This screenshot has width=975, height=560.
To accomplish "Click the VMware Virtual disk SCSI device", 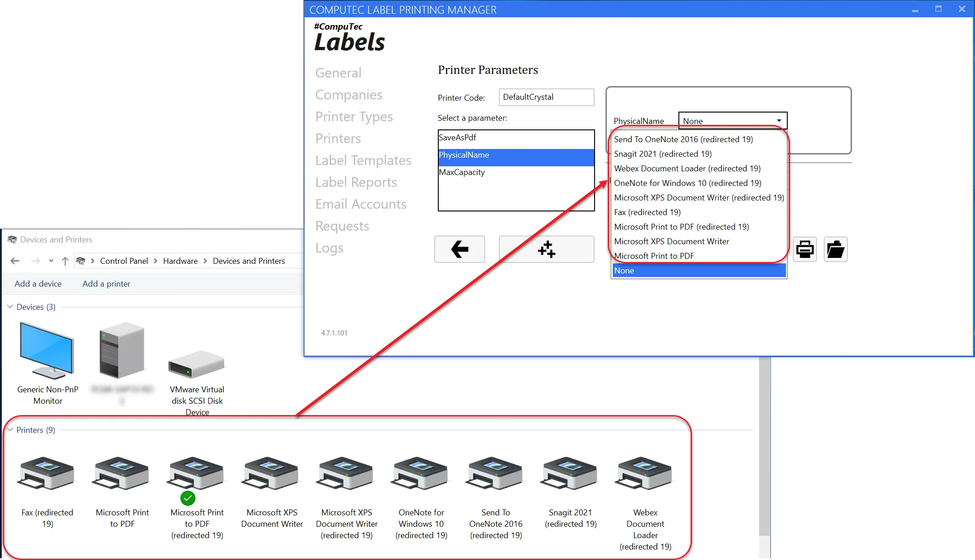I will click(x=197, y=365).
